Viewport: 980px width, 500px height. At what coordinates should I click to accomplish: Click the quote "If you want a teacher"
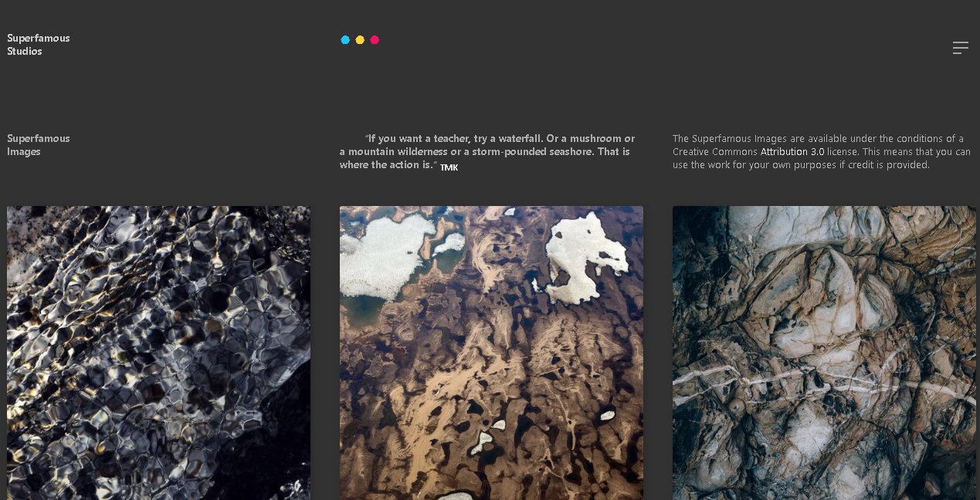click(487, 152)
